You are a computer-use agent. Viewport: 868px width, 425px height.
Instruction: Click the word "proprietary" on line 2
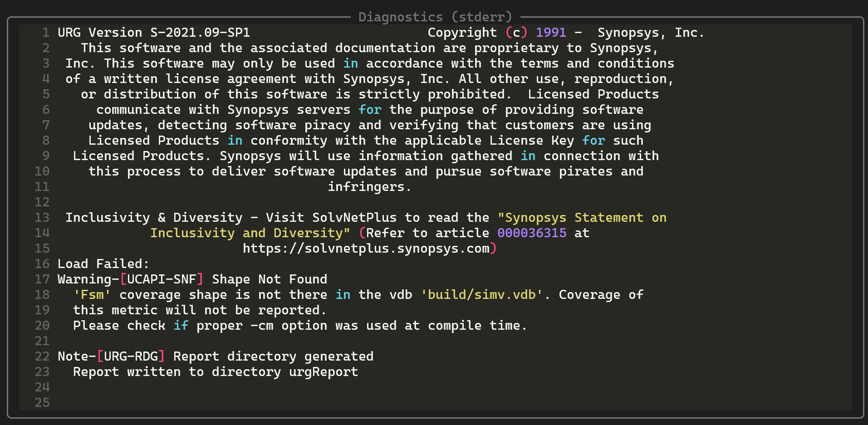coord(516,48)
